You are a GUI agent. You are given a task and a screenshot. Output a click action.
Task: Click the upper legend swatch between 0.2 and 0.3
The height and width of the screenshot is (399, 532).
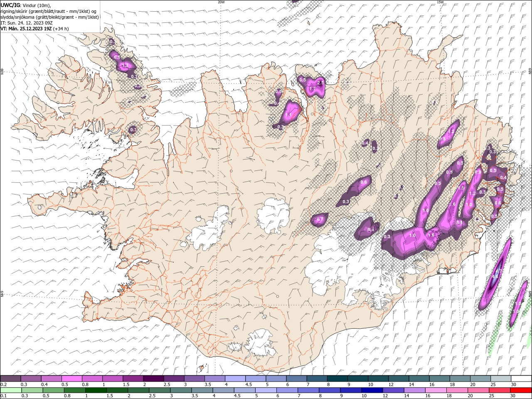tap(11, 379)
